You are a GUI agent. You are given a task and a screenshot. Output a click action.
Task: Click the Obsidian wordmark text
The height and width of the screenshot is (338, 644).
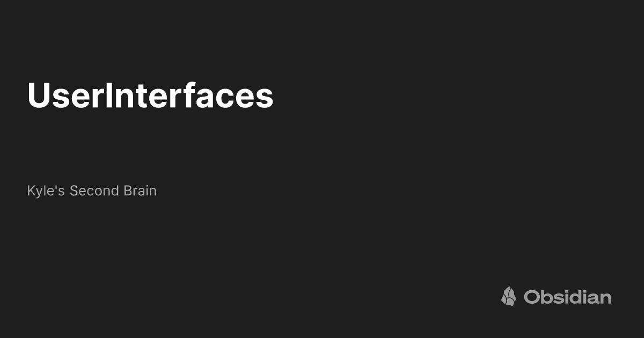pos(568,297)
